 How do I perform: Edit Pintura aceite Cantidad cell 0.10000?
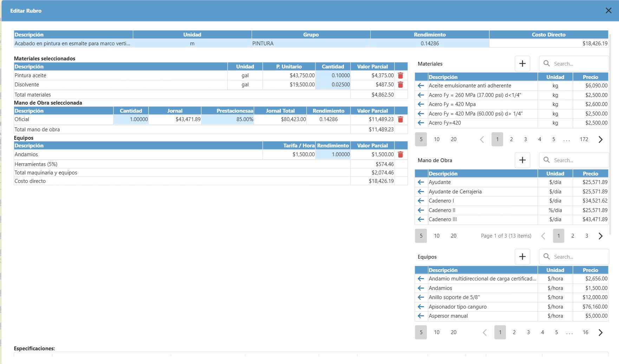(333, 75)
